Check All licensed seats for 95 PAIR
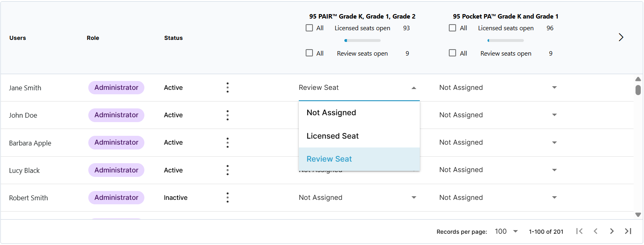This screenshot has height=245, width=644. coord(309,28)
